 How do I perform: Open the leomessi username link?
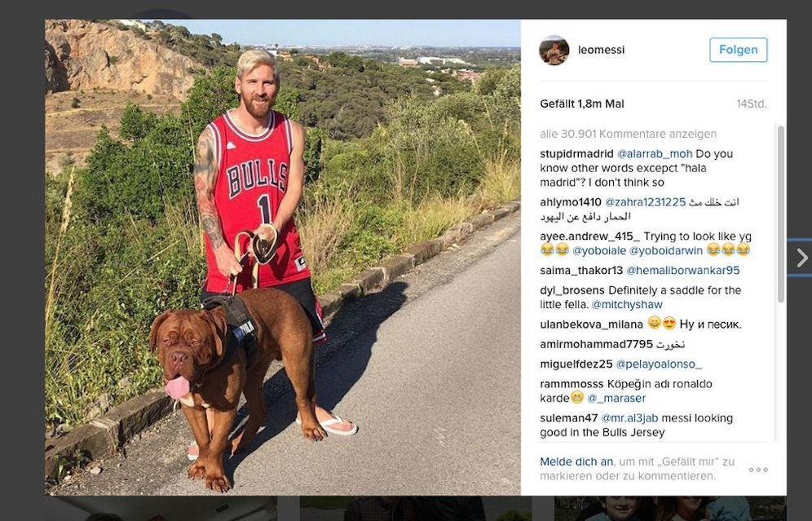[x=601, y=50]
